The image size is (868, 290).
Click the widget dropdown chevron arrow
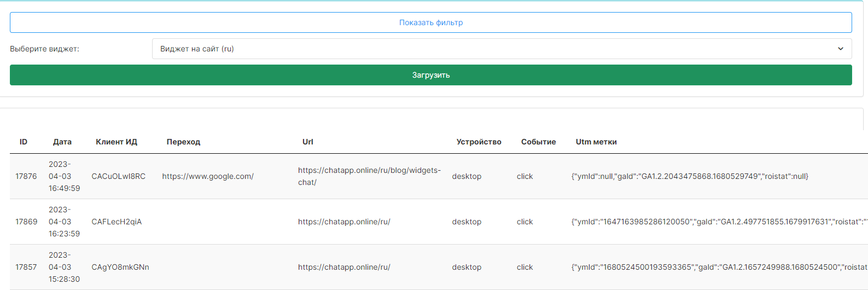click(x=840, y=49)
